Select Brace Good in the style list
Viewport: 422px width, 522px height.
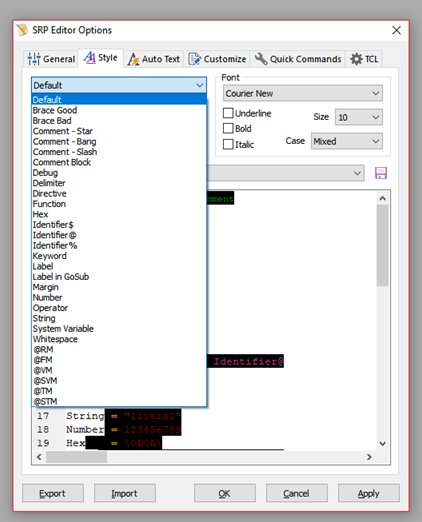point(119,110)
